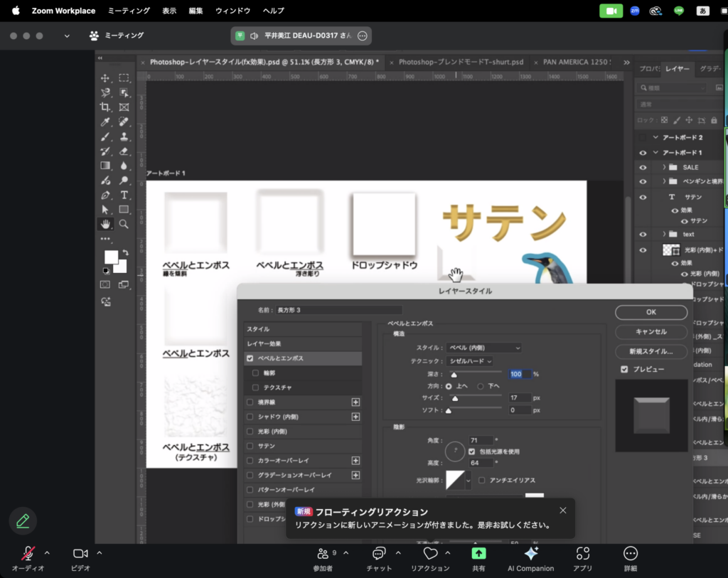
Task: Hide the SALE layer group
Action: pyautogui.click(x=643, y=167)
